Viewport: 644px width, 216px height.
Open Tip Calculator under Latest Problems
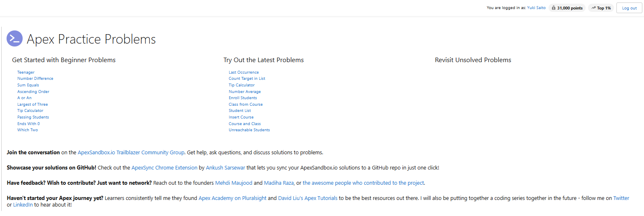242,85
